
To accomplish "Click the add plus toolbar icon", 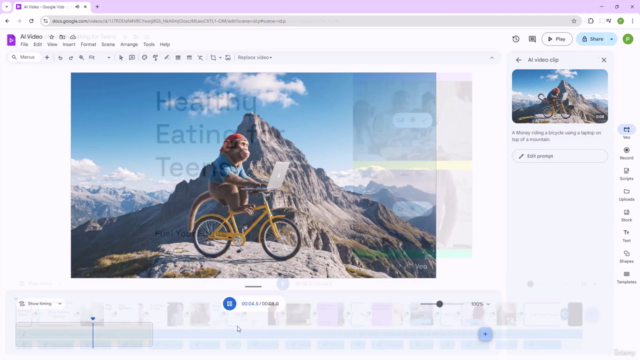I will click(47, 58).
